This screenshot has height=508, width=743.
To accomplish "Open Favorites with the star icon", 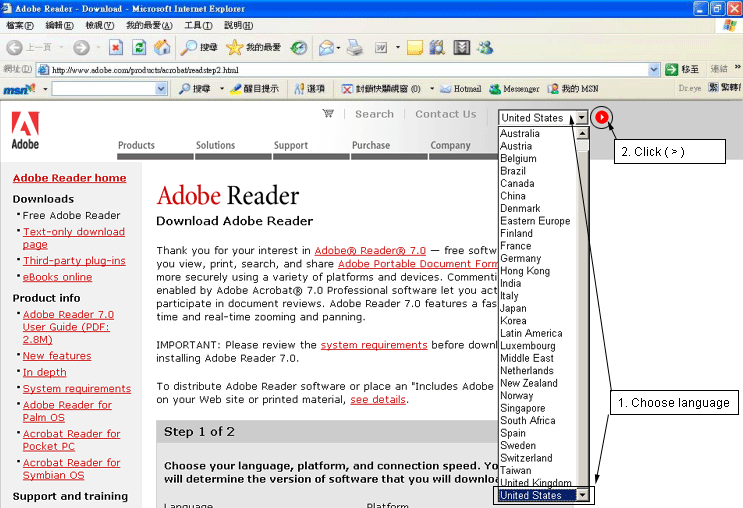I will tap(234, 47).
